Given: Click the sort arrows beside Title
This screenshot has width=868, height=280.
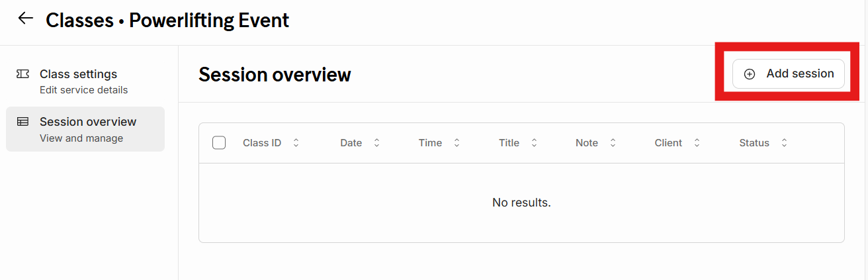Looking at the screenshot, I should pos(534,143).
